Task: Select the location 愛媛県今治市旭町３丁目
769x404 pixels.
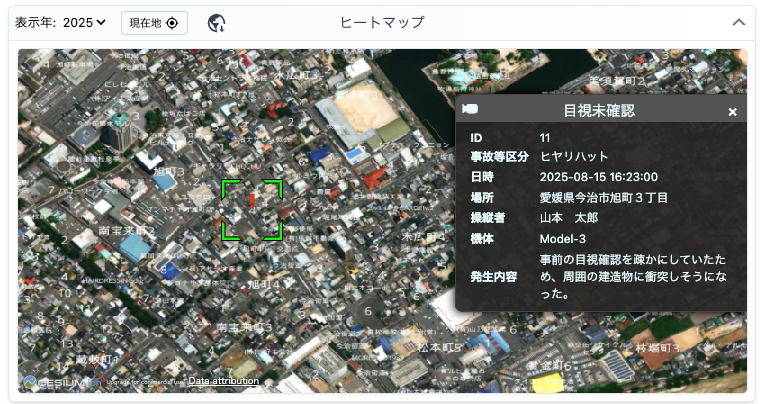Action: [x=604, y=198]
